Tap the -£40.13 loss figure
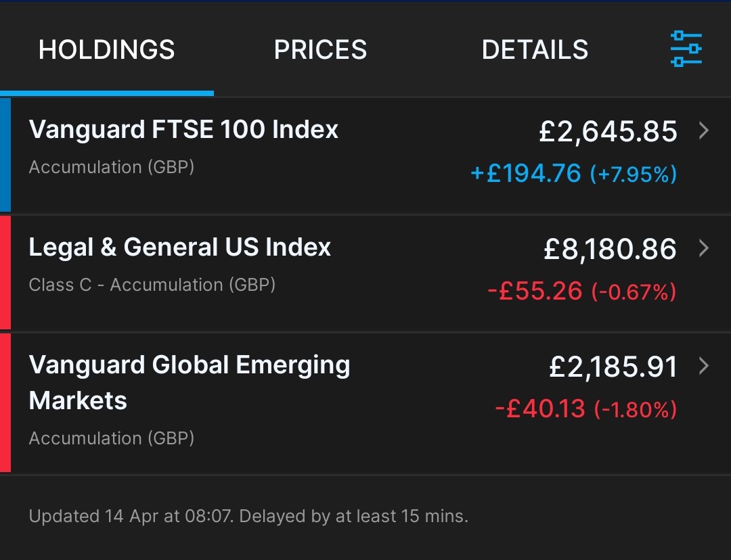Image resolution: width=731 pixels, height=560 pixels. 539,409
